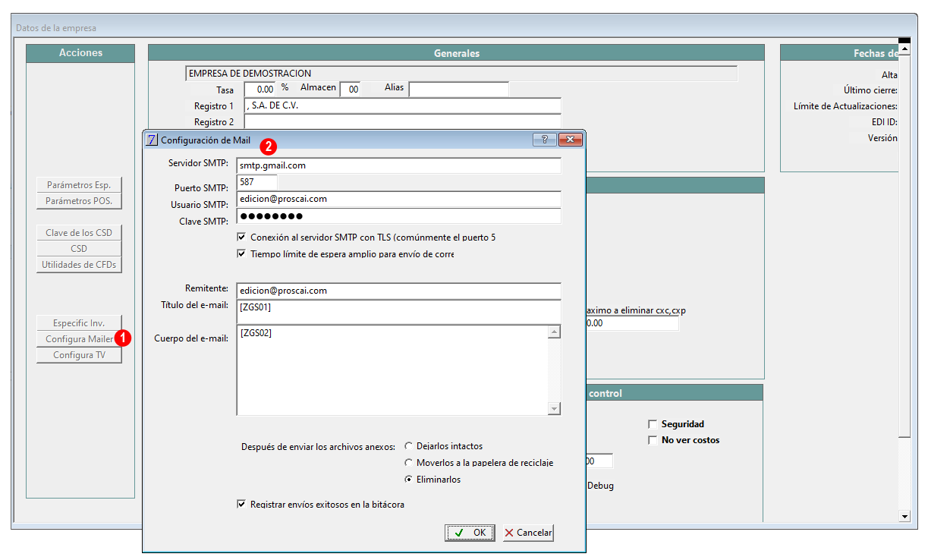
Task: Click the maximo a eliminar cxc,cxp value field
Action: [x=631, y=323]
